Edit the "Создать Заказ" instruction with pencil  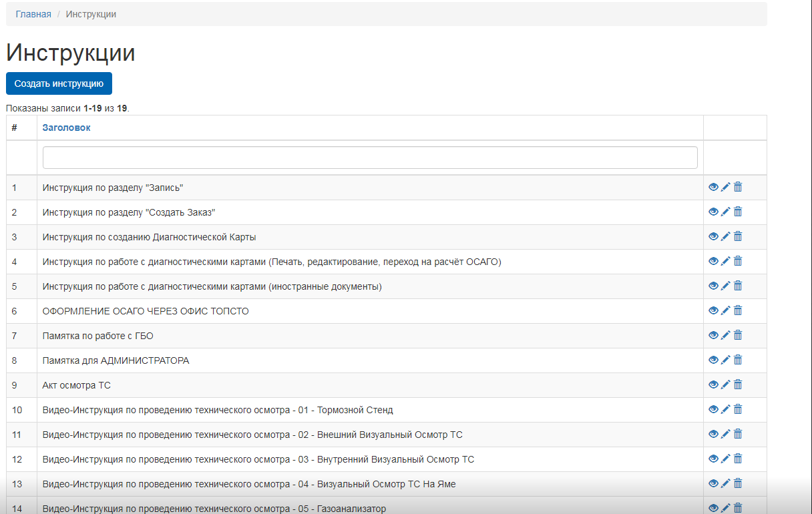725,212
